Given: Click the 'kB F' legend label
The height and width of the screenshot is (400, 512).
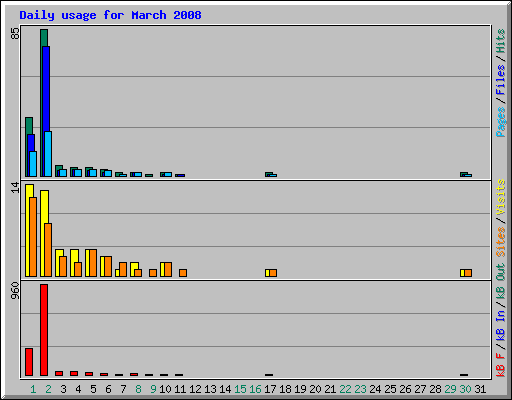Looking at the screenshot, I should [500, 365].
